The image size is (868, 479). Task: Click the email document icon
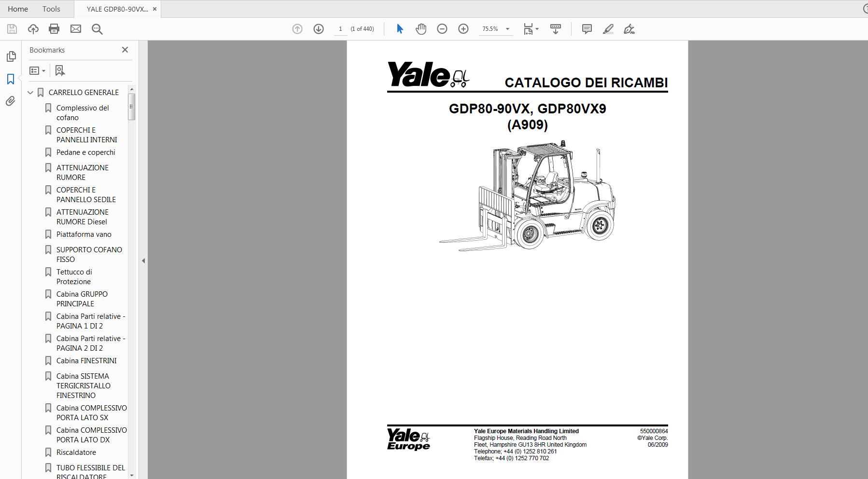[76, 29]
